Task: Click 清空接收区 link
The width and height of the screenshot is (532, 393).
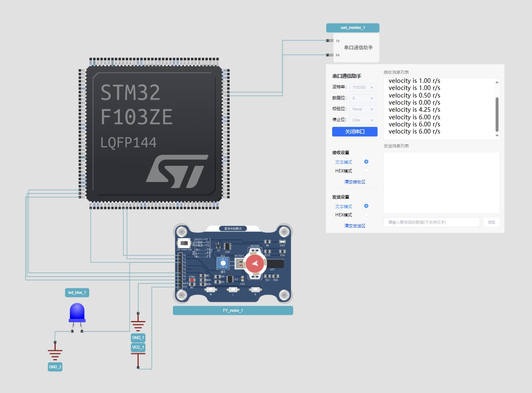Action: [355, 182]
